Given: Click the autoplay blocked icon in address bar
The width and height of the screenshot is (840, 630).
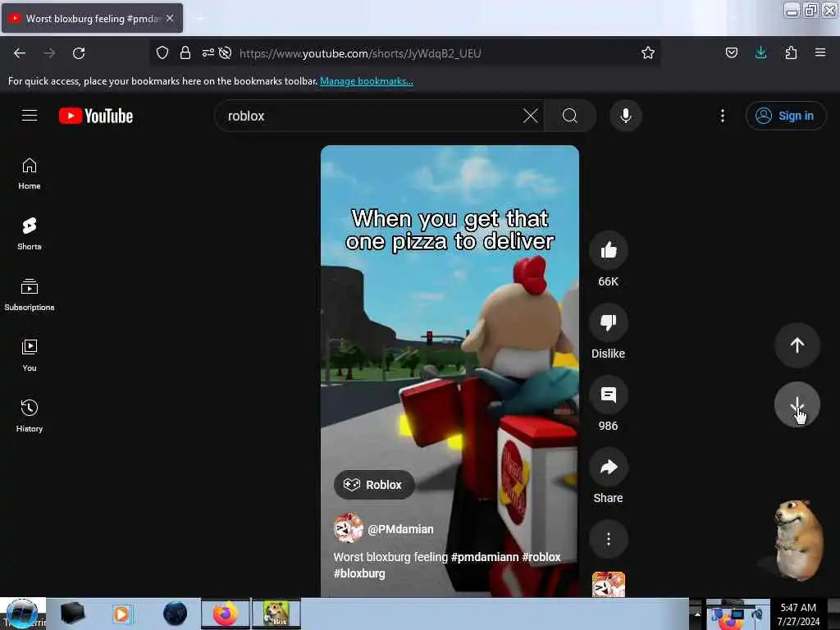Looking at the screenshot, I should point(225,52).
